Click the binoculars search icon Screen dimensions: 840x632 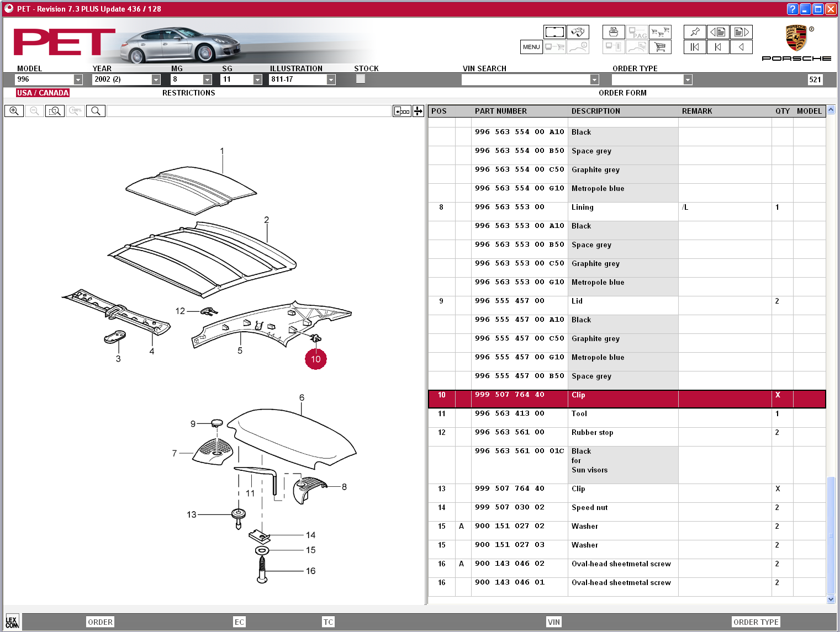click(x=578, y=32)
